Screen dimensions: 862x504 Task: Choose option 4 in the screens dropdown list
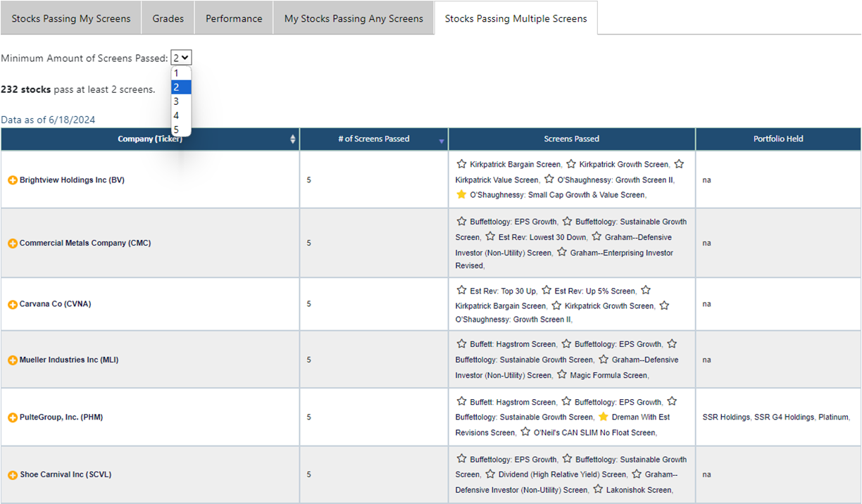tap(181, 115)
